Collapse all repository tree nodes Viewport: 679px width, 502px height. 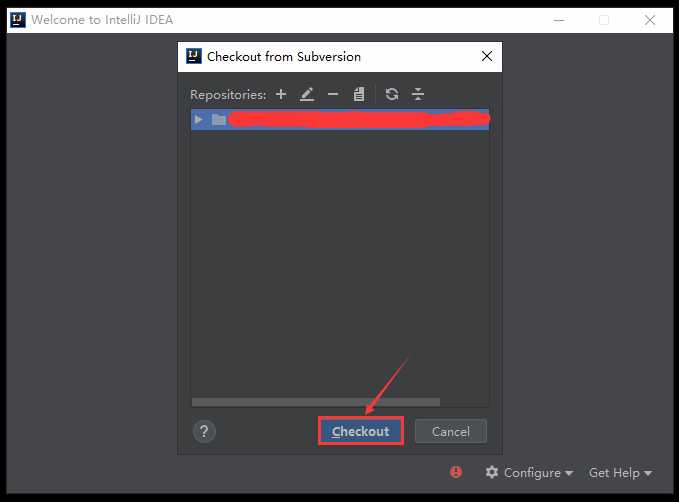click(x=418, y=94)
